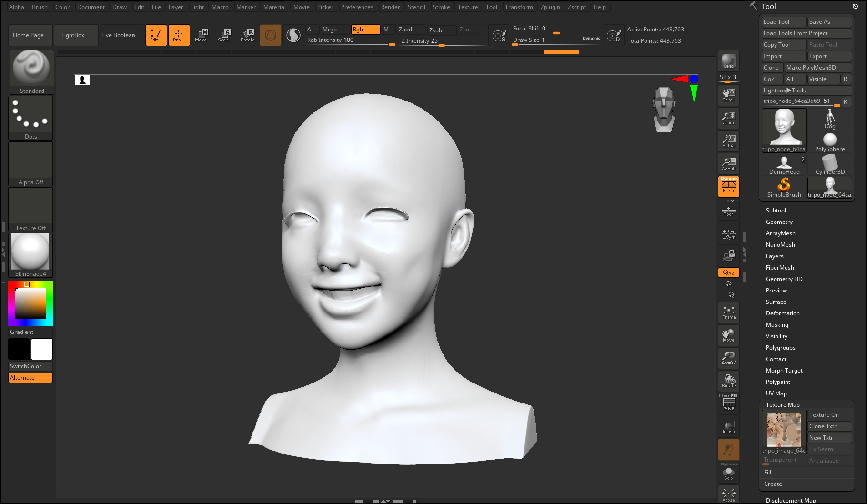Expand the Deformation section

[782, 313]
